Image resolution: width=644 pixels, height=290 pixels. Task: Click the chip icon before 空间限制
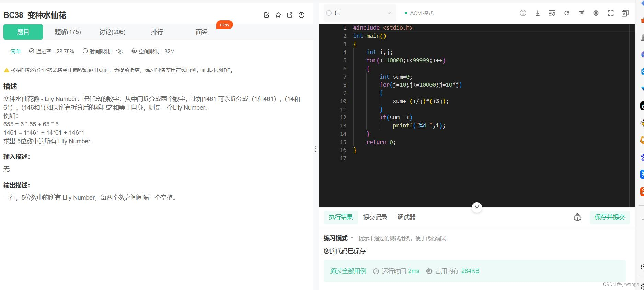(134, 51)
